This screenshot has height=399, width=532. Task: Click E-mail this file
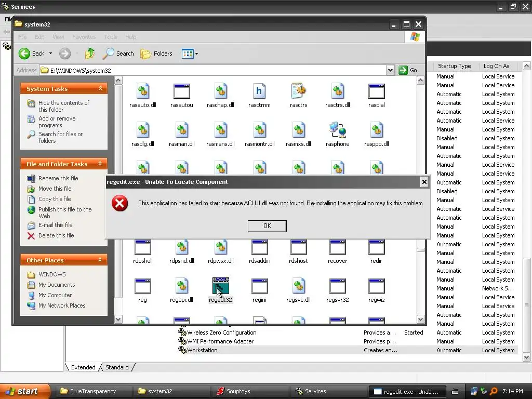click(55, 224)
